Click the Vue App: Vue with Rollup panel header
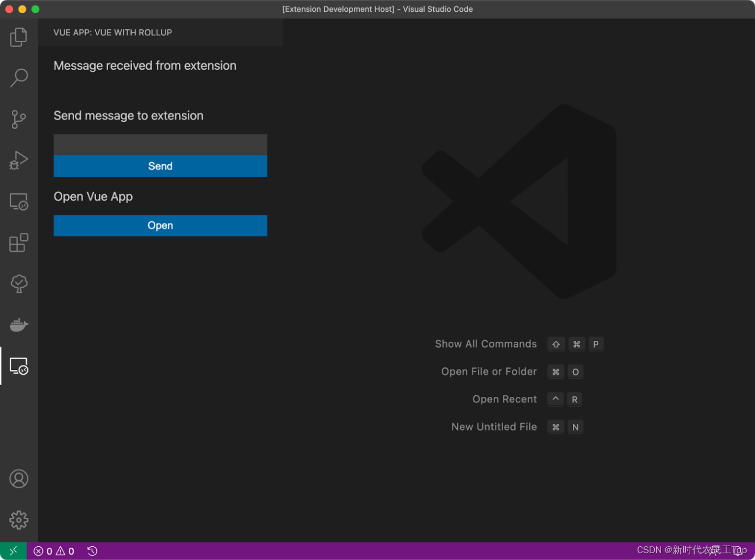This screenshot has height=560, width=755. (x=112, y=32)
